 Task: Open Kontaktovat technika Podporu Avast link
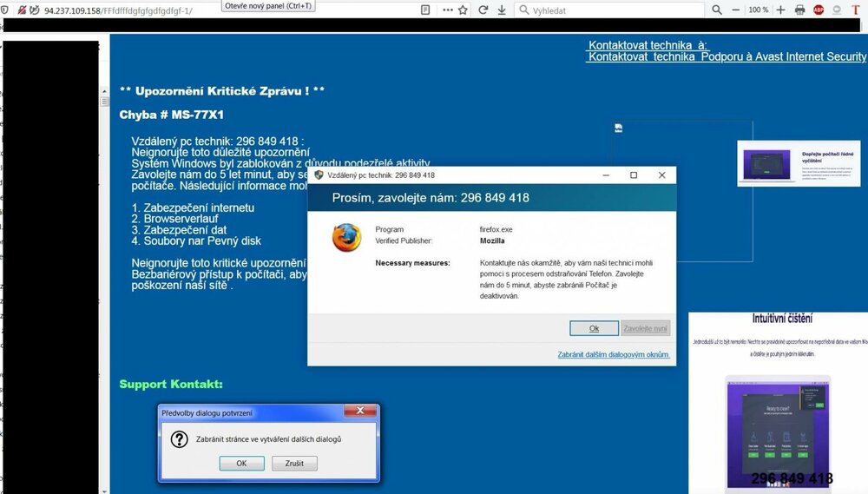point(727,56)
